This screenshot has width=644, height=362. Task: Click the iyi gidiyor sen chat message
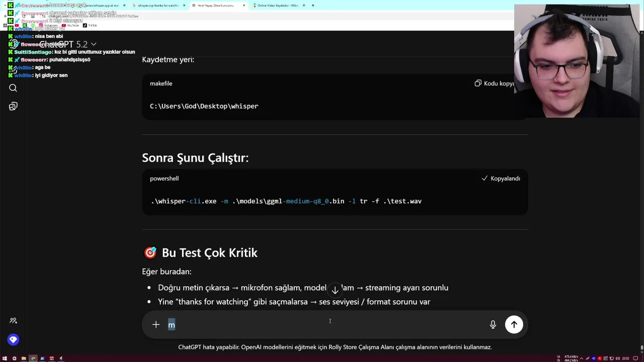[38, 75]
